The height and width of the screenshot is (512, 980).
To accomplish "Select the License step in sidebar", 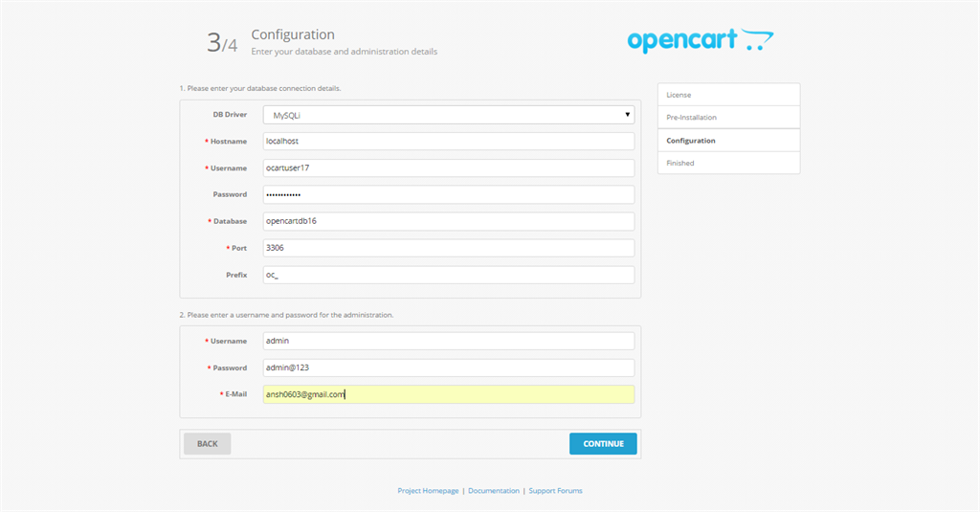I will (728, 95).
